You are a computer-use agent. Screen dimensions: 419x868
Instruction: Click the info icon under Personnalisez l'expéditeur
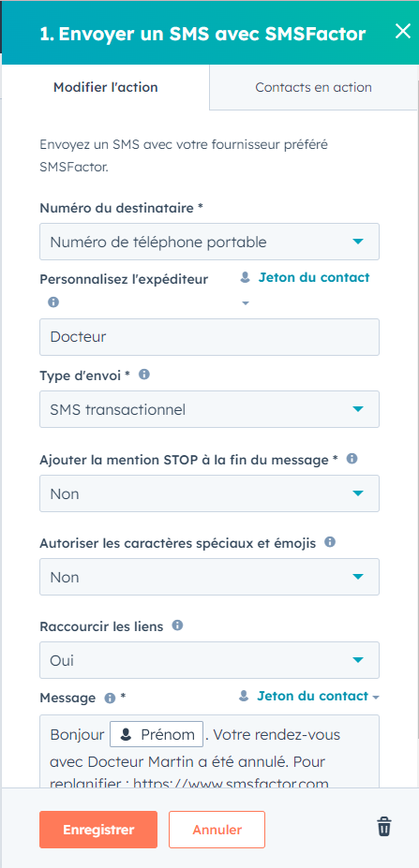coord(53,302)
